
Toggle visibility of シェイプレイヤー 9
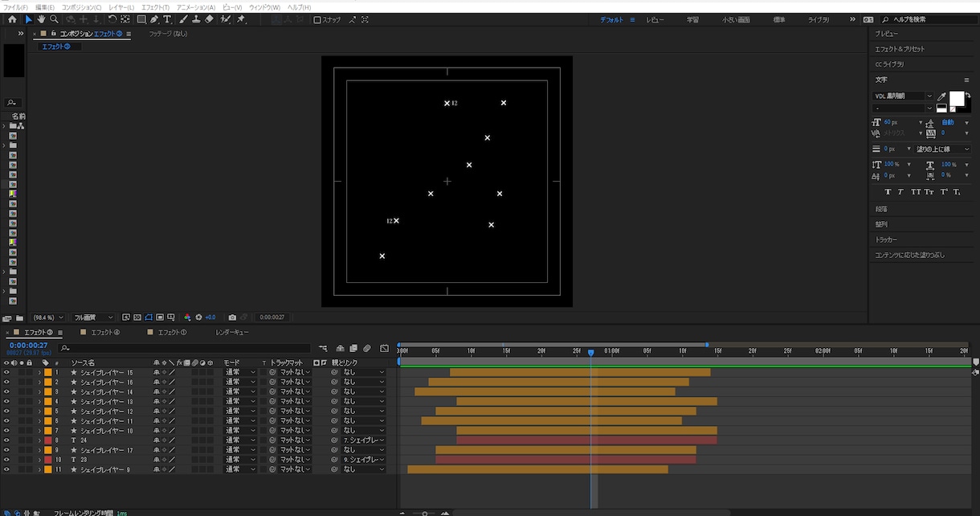tap(6, 469)
